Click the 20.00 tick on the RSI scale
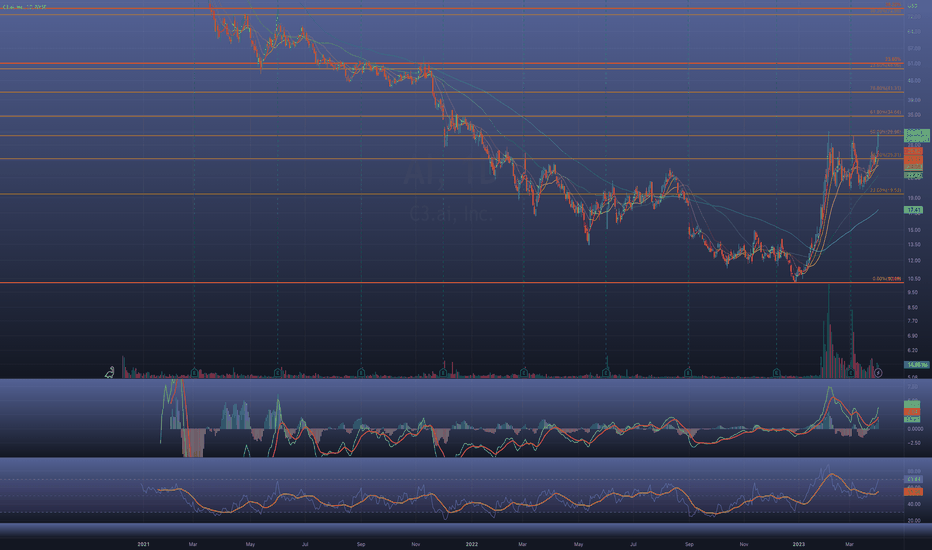This screenshot has width=932, height=550. [x=913, y=520]
